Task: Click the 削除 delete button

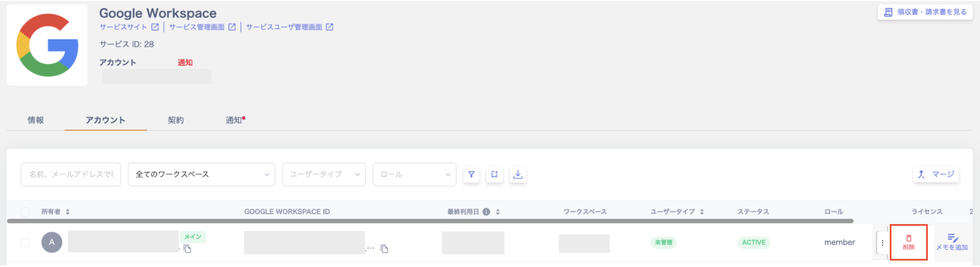Action: [x=909, y=243]
